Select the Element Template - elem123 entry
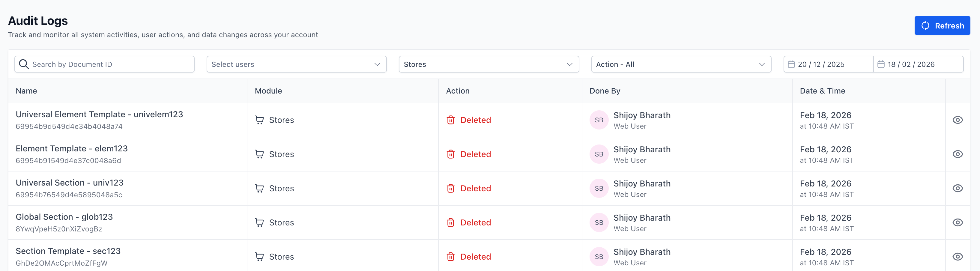The height and width of the screenshot is (271, 980). click(72, 148)
